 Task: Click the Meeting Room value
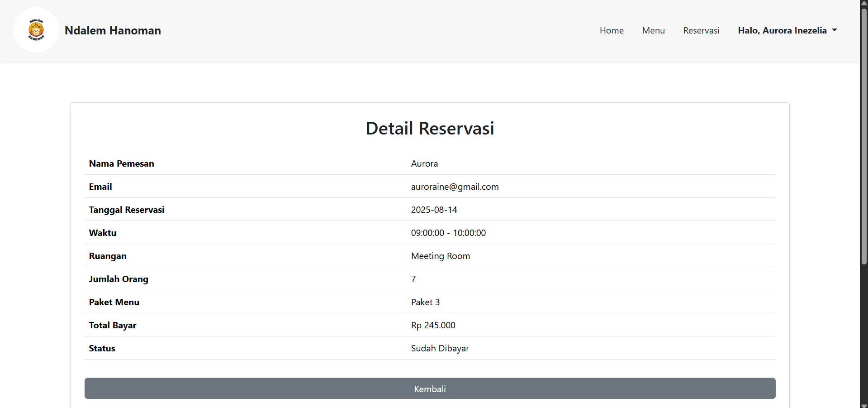440,256
